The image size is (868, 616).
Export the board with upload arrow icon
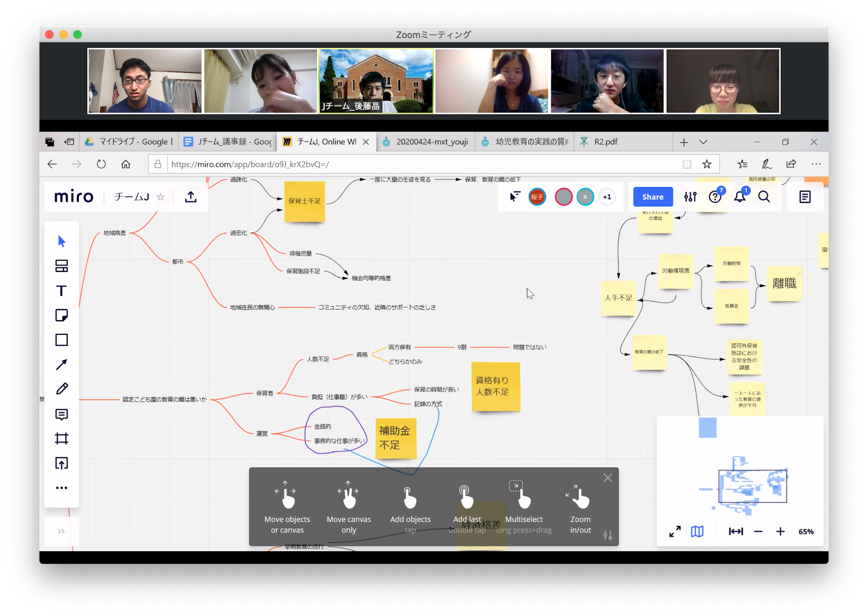191,197
